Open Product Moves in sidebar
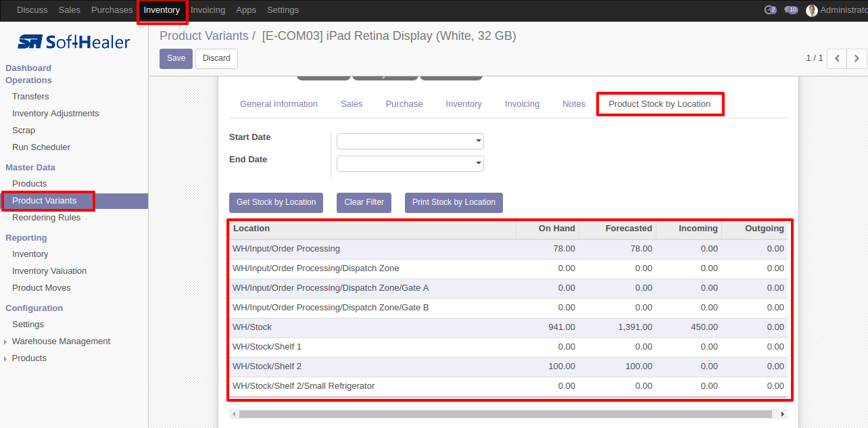The image size is (868, 428). tap(41, 288)
